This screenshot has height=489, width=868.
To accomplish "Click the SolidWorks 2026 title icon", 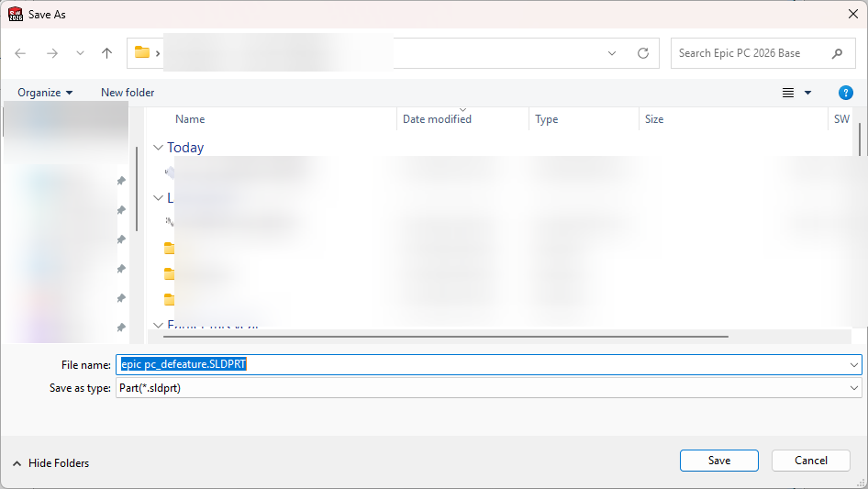I will (x=16, y=14).
